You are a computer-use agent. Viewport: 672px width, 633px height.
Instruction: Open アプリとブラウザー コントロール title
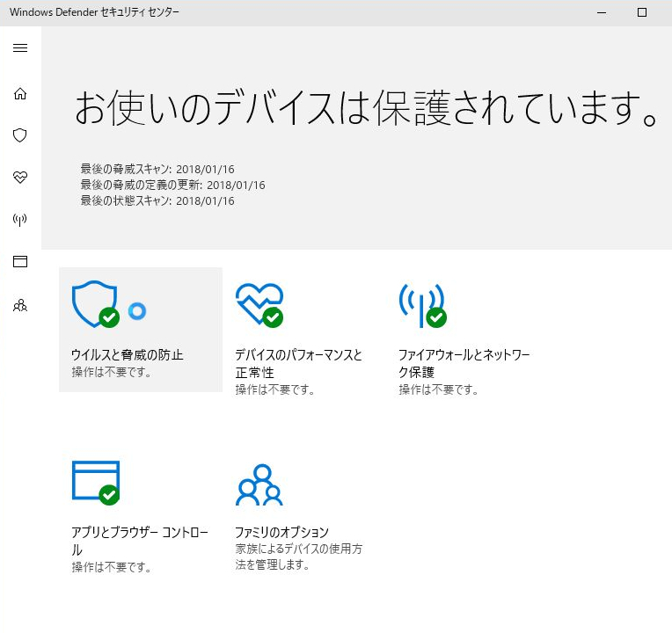(140, 541)
